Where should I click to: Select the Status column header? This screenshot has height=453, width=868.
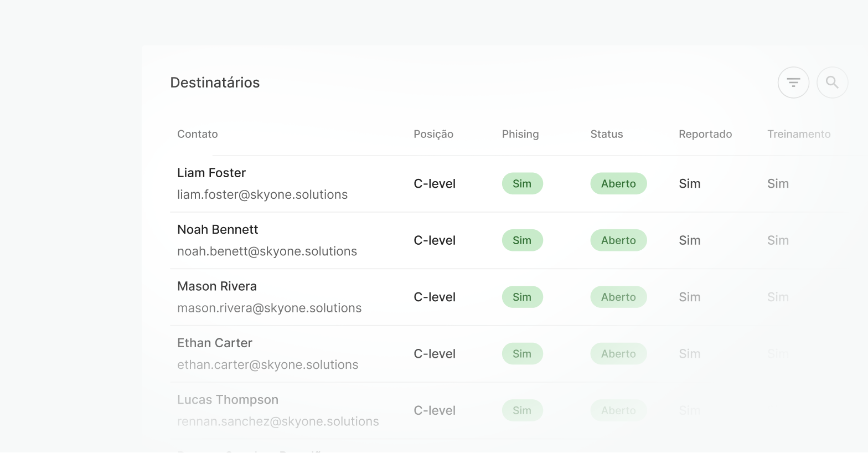(607, 134)
